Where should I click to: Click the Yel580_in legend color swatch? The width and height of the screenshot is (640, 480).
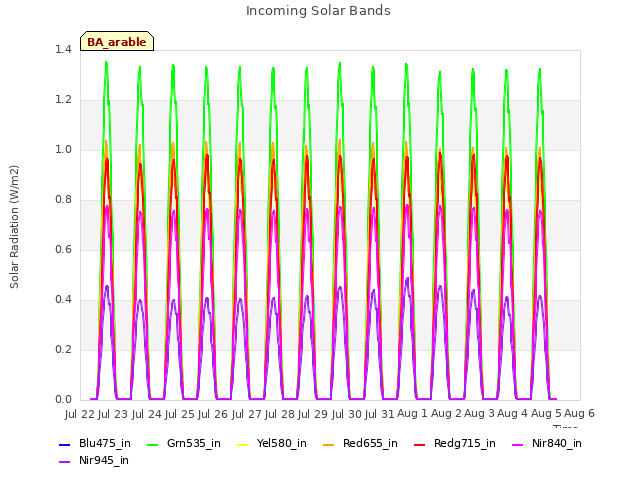pyautogui.click(x=242, y=444)
